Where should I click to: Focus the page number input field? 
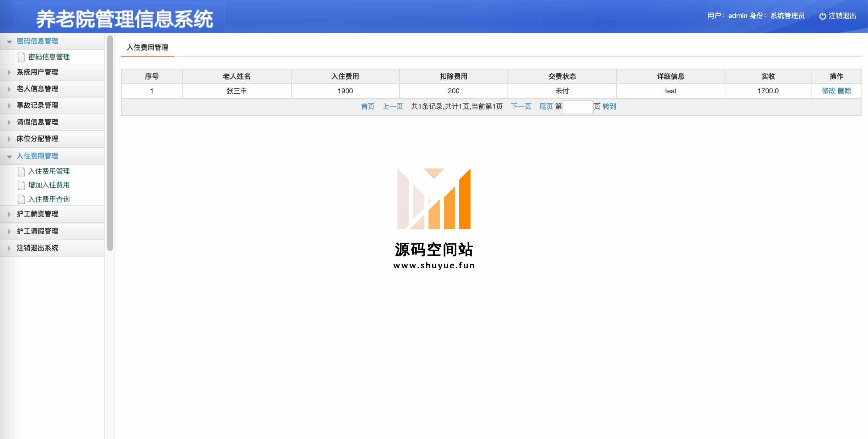click(x=578, y=107)
